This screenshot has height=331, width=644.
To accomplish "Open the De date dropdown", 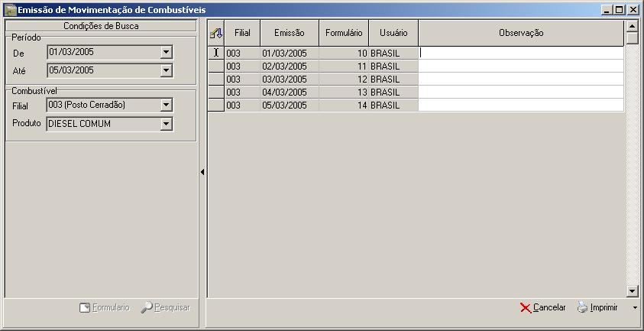I will point(166,52).
